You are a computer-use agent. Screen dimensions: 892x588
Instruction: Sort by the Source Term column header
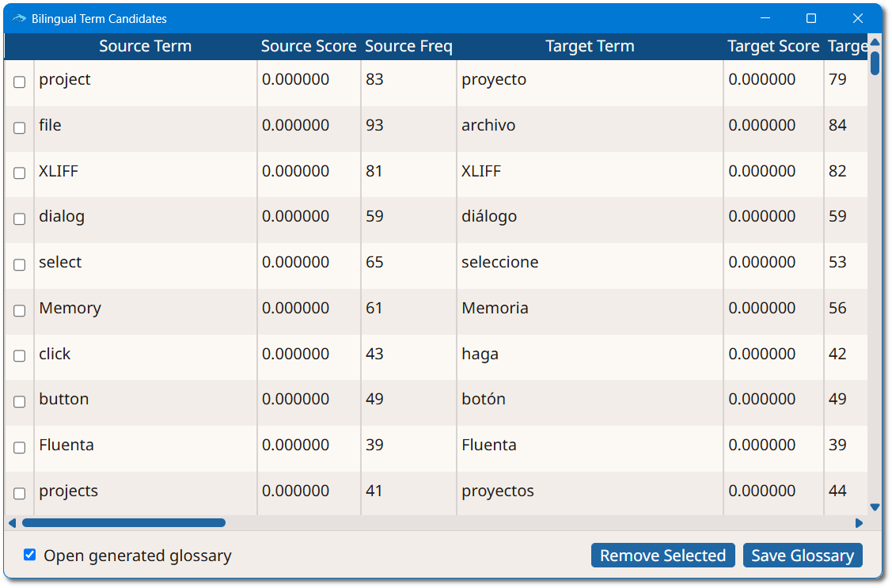coord(145,46)
